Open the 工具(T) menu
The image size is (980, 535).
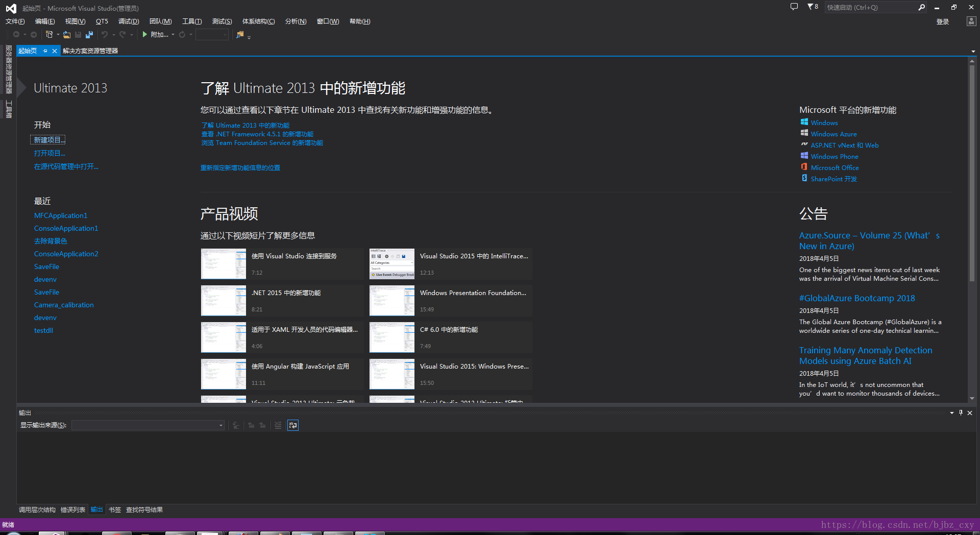[x=192, y=21]
